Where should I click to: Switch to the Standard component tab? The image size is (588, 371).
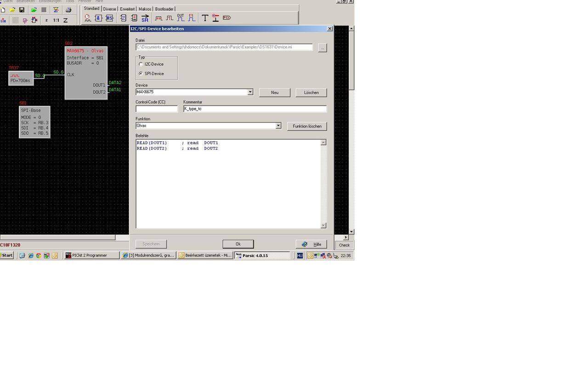(x=91, y=8)
